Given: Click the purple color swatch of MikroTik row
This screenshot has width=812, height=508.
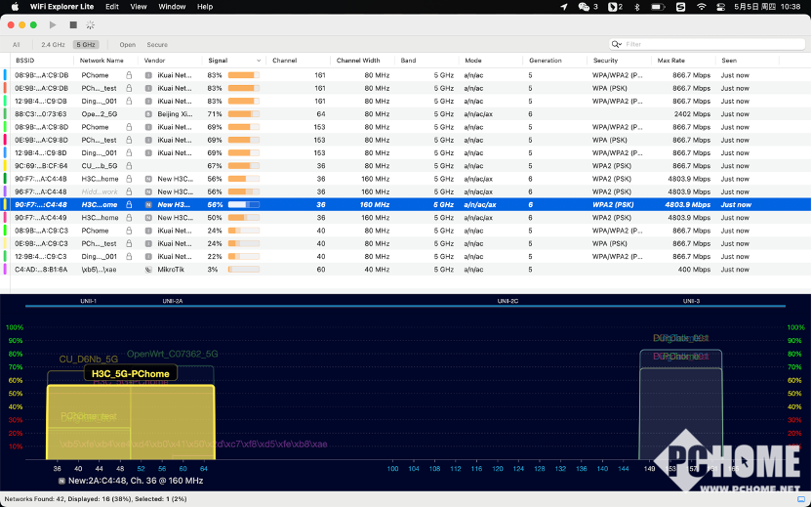Looking at the screenshot, I should (5, 270).
